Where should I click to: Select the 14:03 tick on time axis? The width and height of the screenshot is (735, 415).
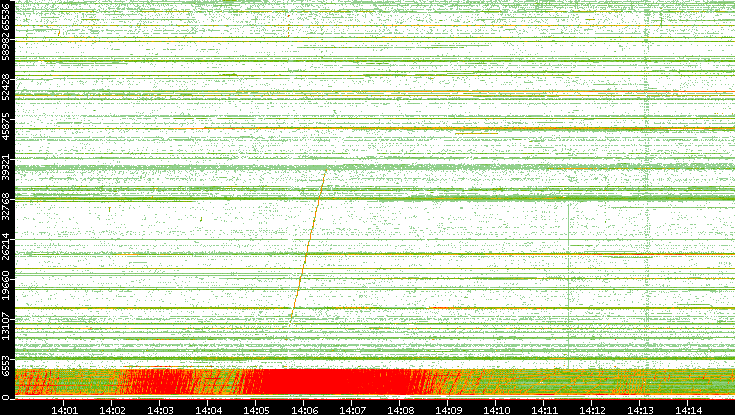(160, 409)
